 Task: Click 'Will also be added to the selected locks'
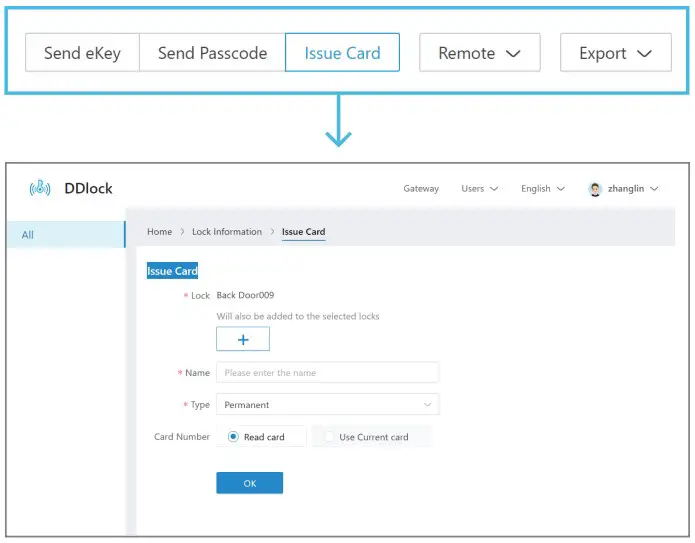tap(298, 316)
